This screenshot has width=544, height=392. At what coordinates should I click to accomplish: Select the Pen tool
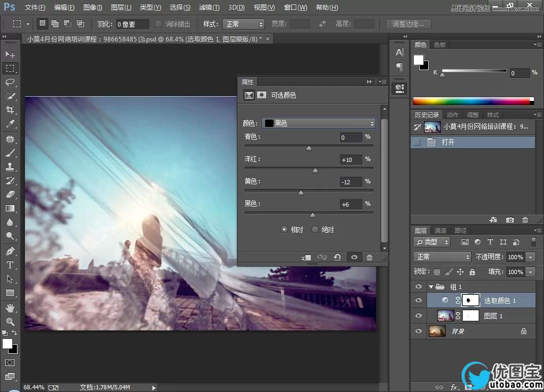pyautogui.click(x=10, y=251)
